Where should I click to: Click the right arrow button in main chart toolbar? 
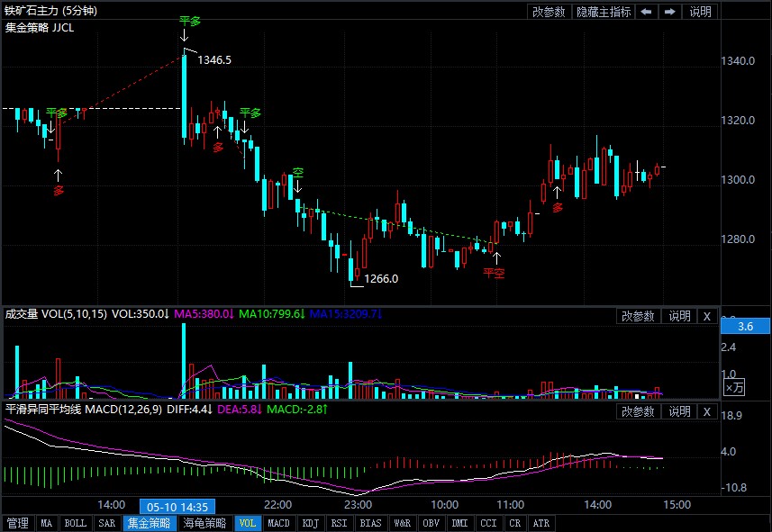coord(669,12)
